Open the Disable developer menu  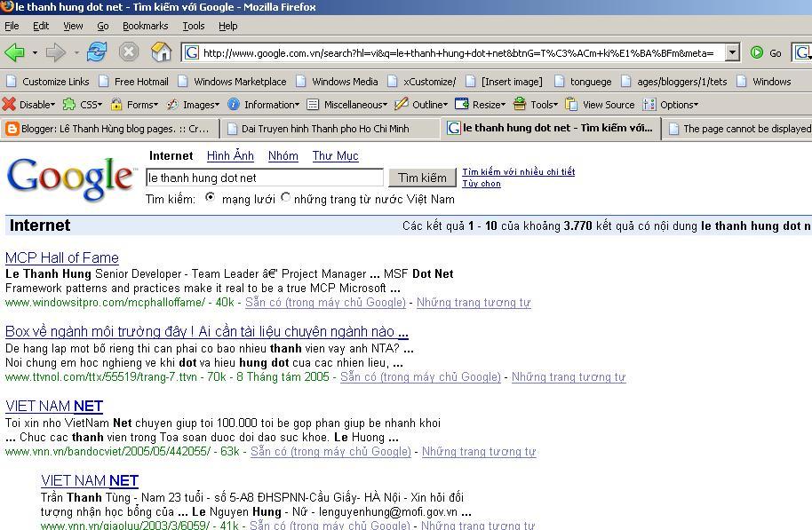[28, 105]
